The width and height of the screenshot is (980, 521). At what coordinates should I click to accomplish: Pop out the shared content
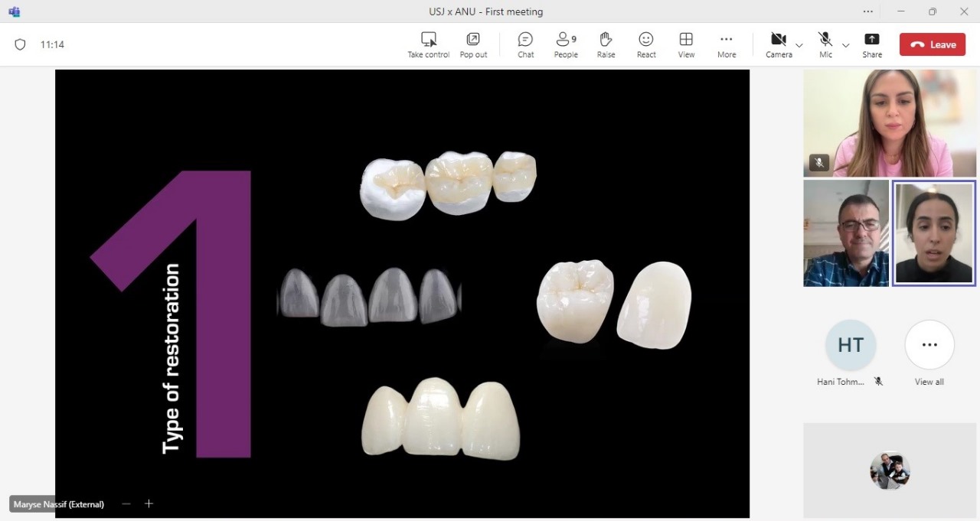tap(473, 40)
